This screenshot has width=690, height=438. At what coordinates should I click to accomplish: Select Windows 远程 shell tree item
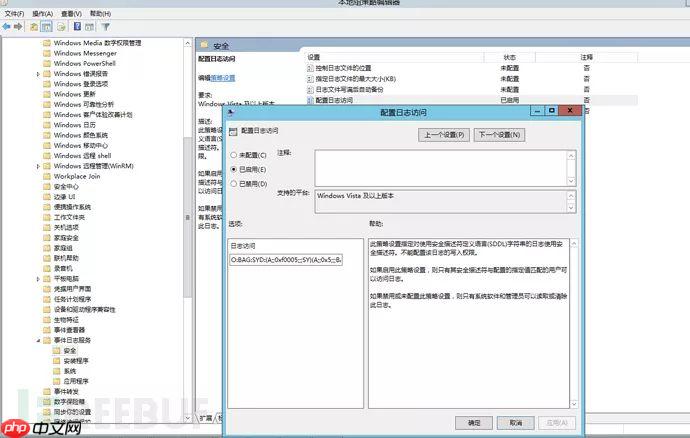click(82, 156)
